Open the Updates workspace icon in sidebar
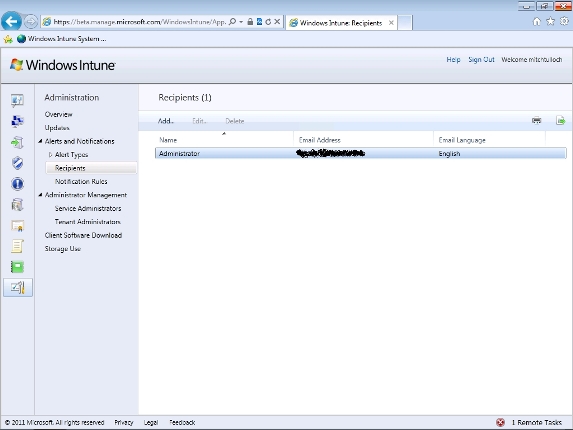This screenshot has height=430, width=573. click(x=17, y=142)
